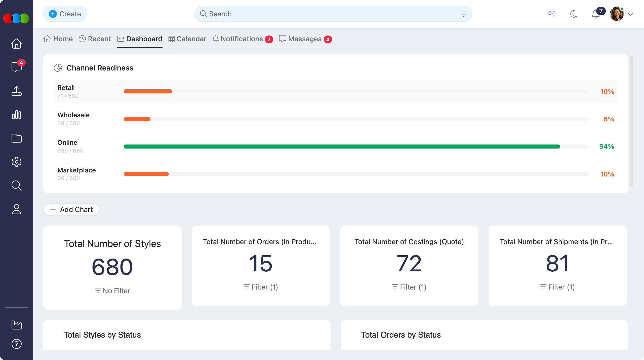Screen dimensions: 644x360
Task: Click the Total Number of Costings (Quote) title
Action: 409,242
